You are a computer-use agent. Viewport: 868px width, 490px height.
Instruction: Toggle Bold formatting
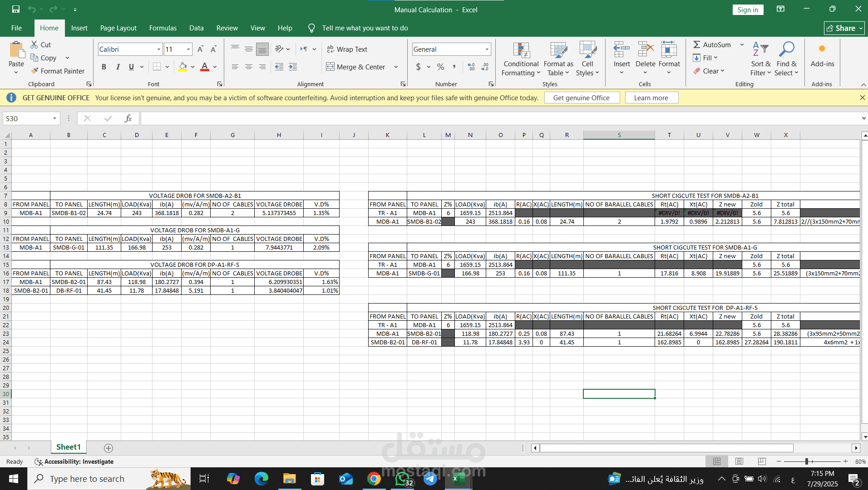(104, 67)
